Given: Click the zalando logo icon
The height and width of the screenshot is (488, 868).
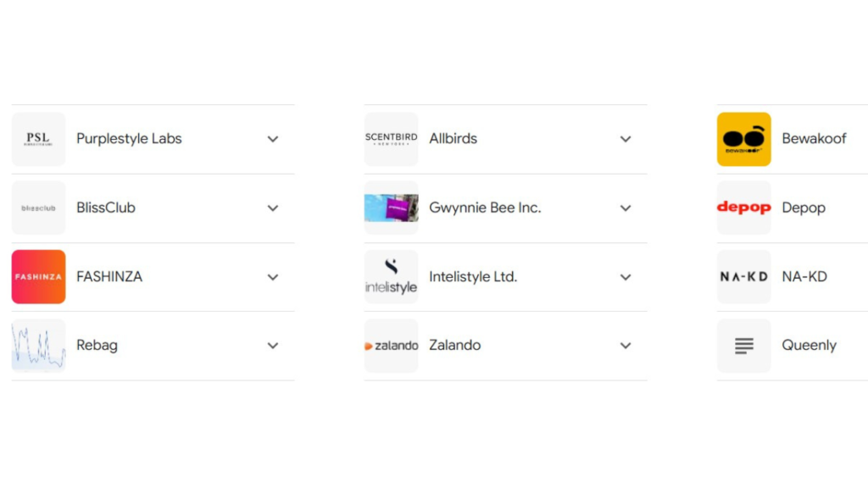Looking at the screenshot, I should (391, 346).
